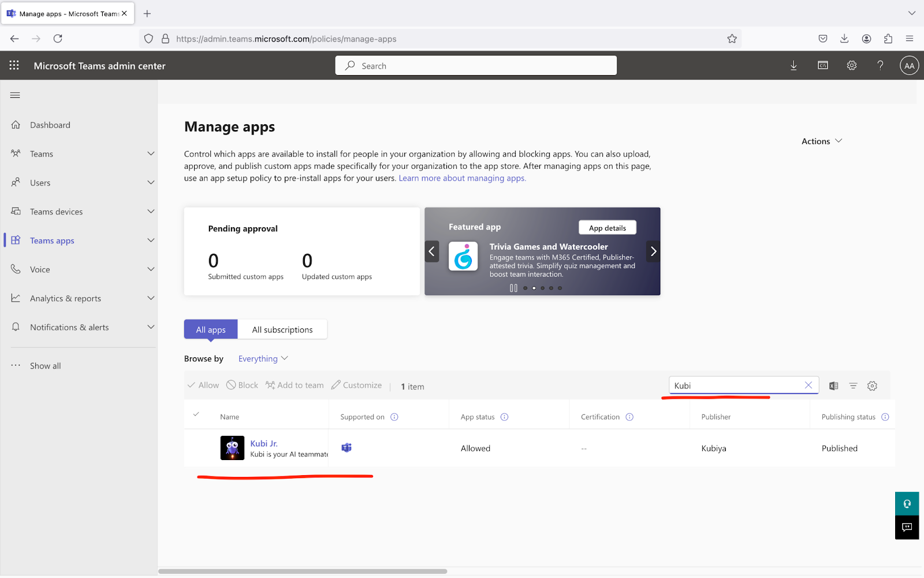Open column settings gear icon above table
924x578 pixels.
tap(872, 386)
